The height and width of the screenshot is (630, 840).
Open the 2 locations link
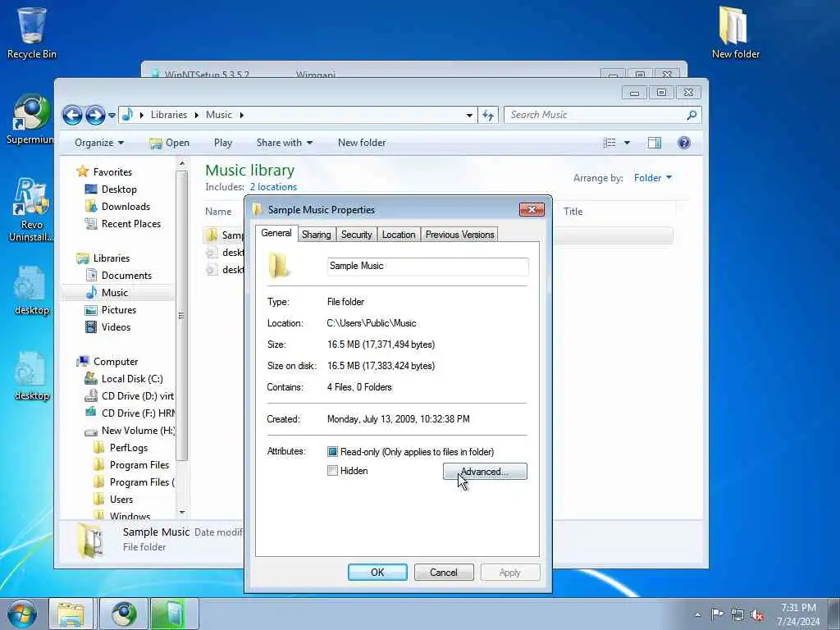pyautogui.click(x=273, y=187)
